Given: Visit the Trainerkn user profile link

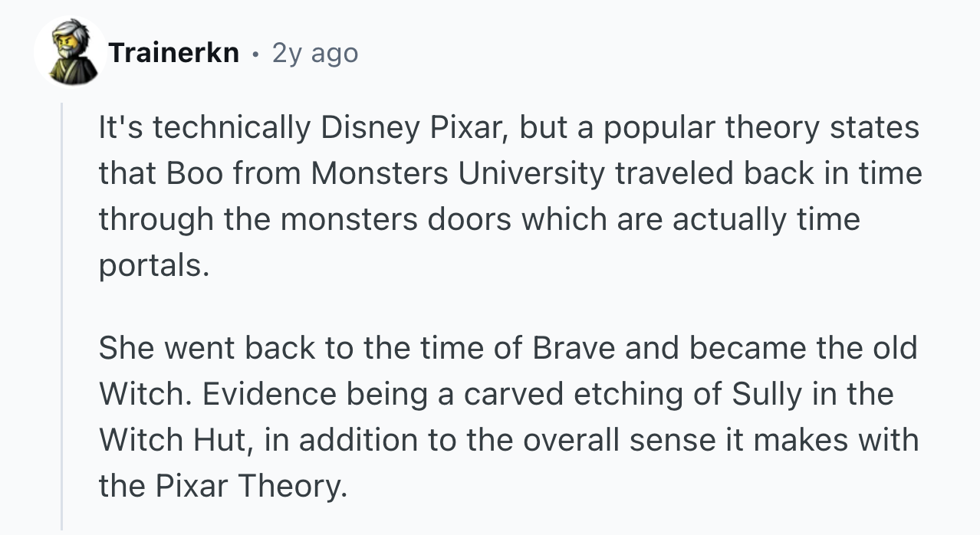Looking at the screenshot, I should click(173, 53).
